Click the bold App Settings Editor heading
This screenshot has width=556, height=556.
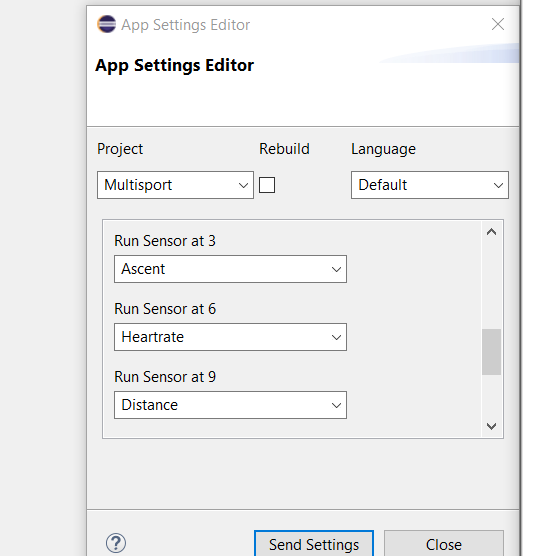[174, 66]
